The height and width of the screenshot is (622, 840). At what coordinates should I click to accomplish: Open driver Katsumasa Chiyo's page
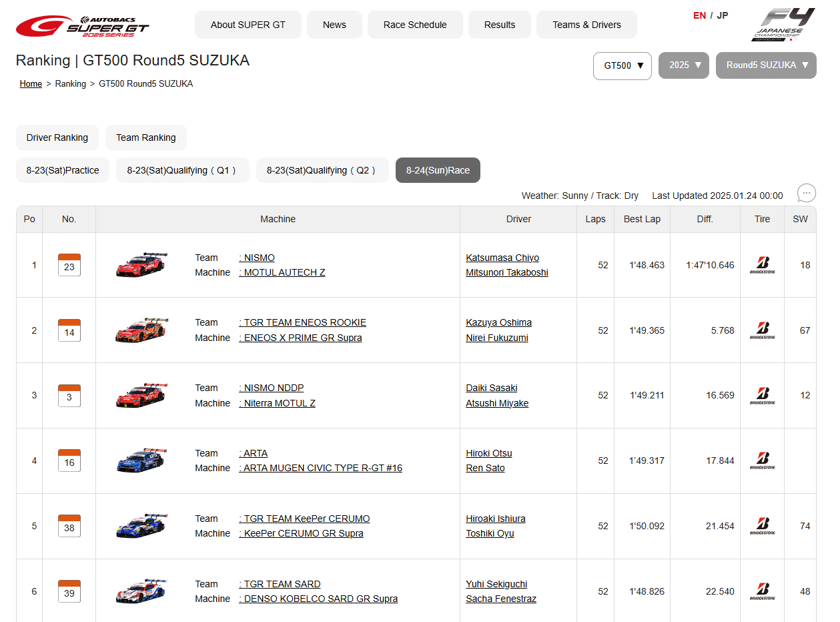click(x=502, y=258)
